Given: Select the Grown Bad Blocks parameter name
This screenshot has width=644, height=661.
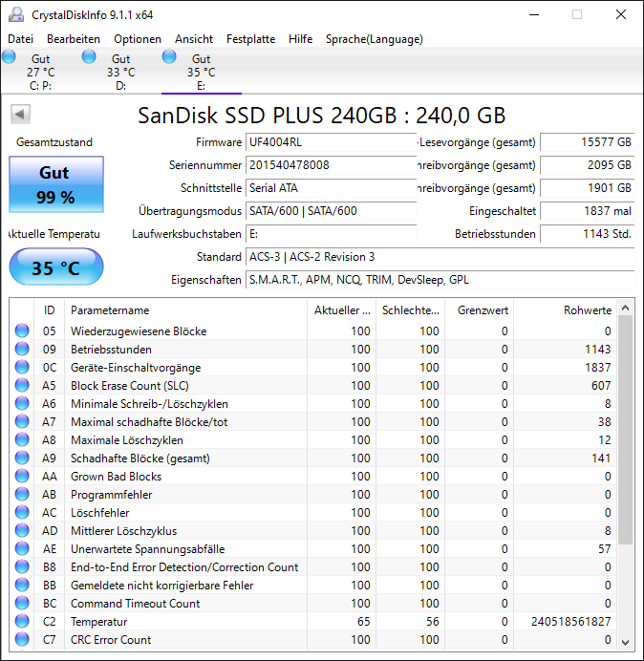Looking at the screenshot, I should [116, 477].
